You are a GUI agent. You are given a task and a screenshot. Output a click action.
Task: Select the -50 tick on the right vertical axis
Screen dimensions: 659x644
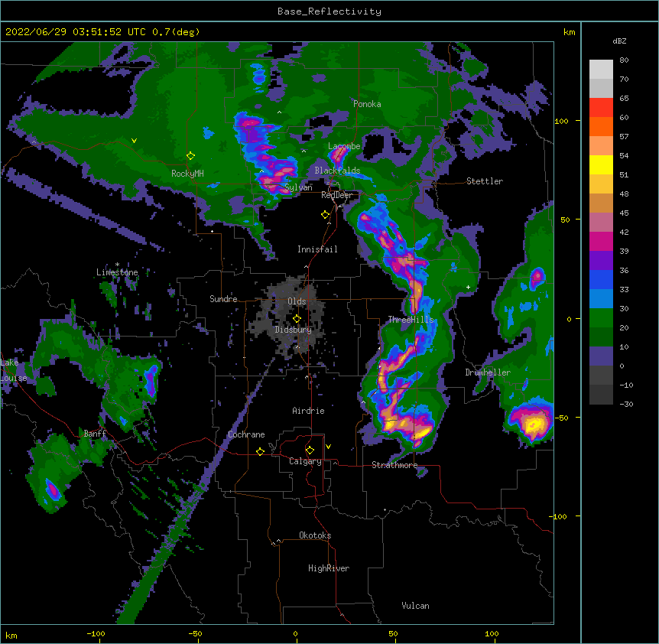tap(561, 418)
